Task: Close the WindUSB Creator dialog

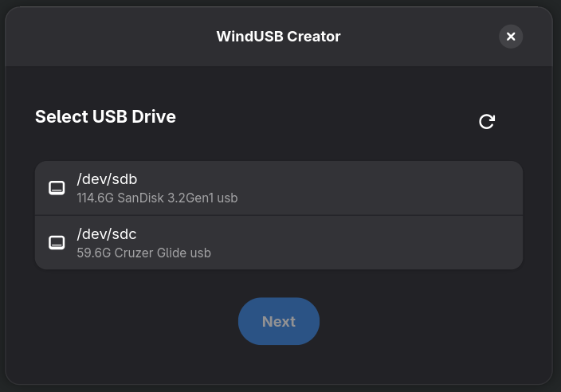Action: click(x=511, y=37)
